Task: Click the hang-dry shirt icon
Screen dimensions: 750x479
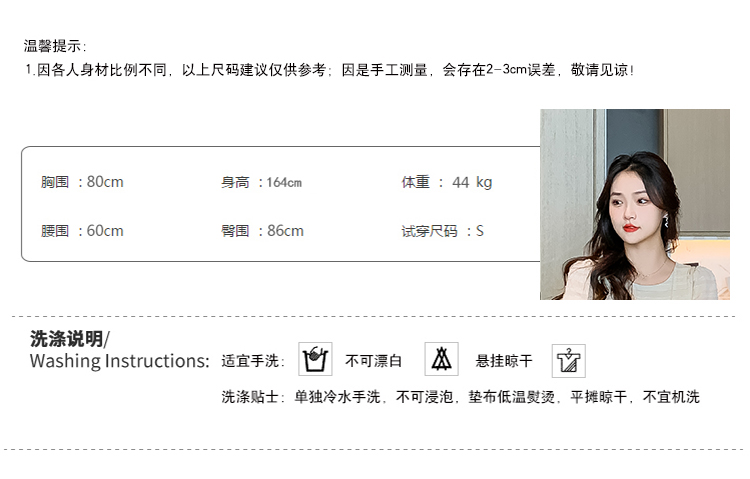Action: point(569,361)
